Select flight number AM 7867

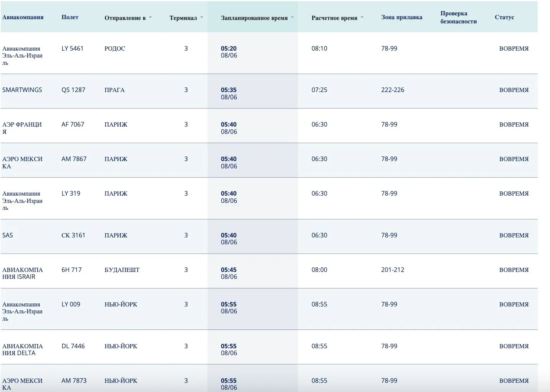pos(74,159)
